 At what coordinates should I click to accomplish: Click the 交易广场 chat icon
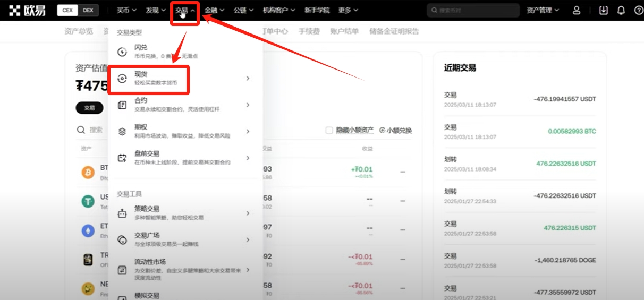122,240
